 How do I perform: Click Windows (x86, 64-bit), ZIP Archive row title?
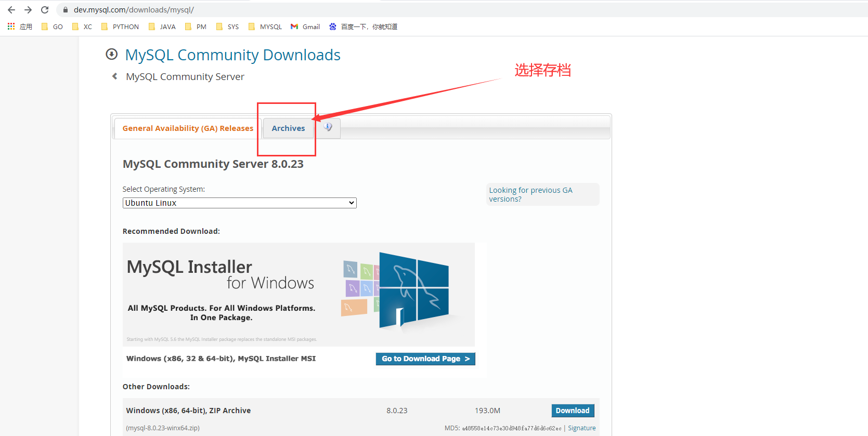188,411
